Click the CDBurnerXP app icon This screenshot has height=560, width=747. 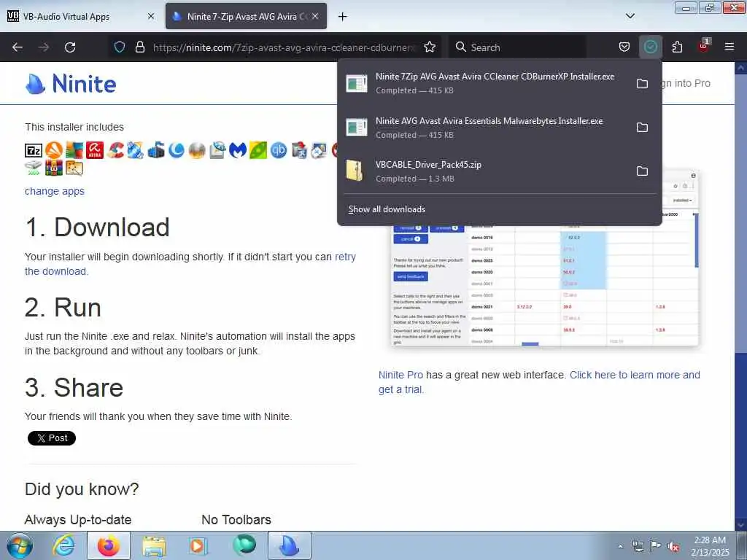(135, 150)
